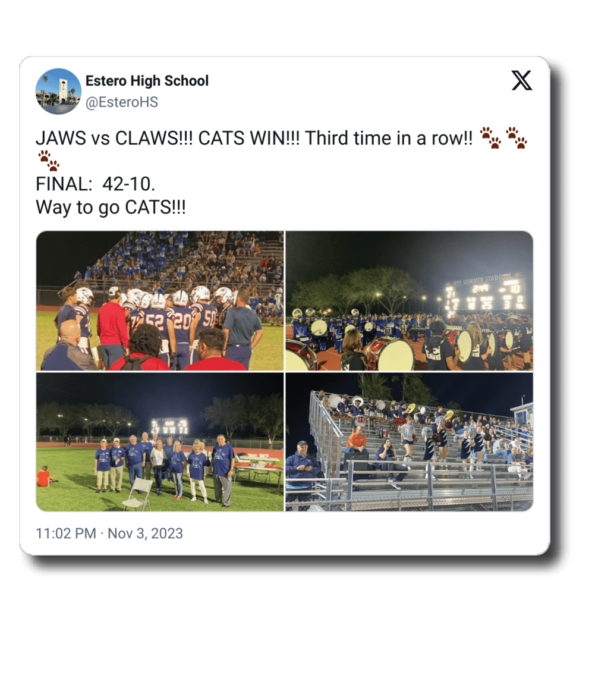The height and width of the screenshot is (700, 592).
Task: Click the second paw print emoji
Action: tap(516, 137)
